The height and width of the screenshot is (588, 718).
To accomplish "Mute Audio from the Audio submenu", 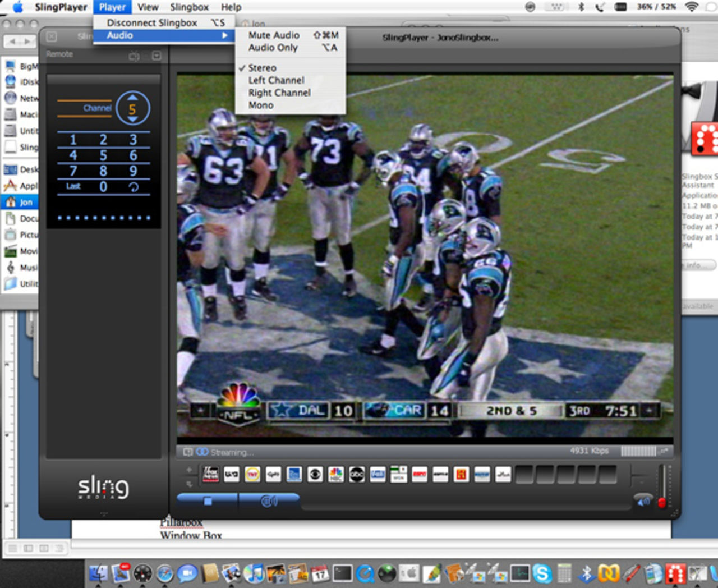I will (274, 35).
